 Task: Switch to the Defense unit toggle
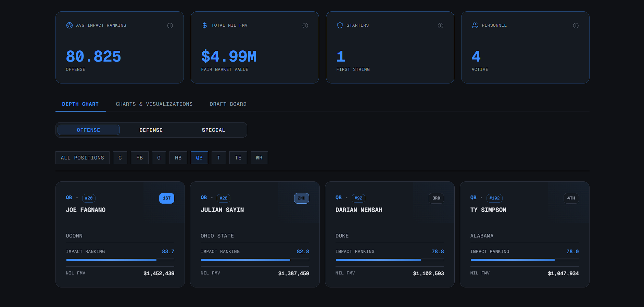[x=151, y=130]
